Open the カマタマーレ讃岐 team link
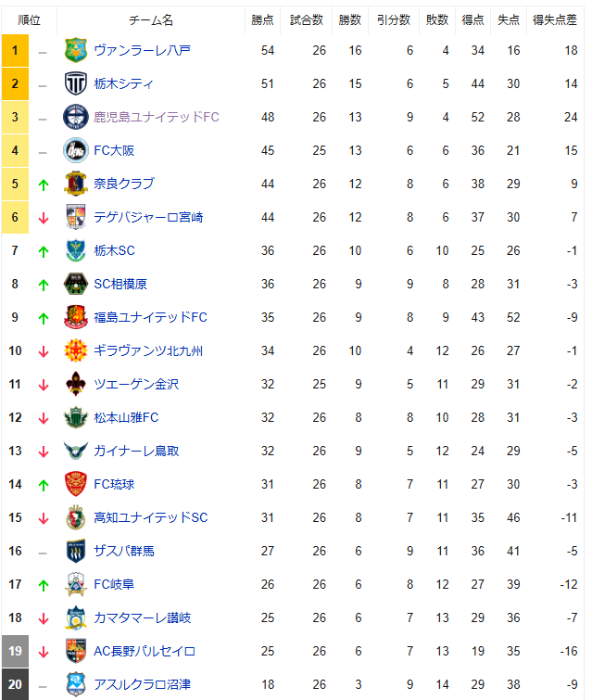 pos(143,617)
